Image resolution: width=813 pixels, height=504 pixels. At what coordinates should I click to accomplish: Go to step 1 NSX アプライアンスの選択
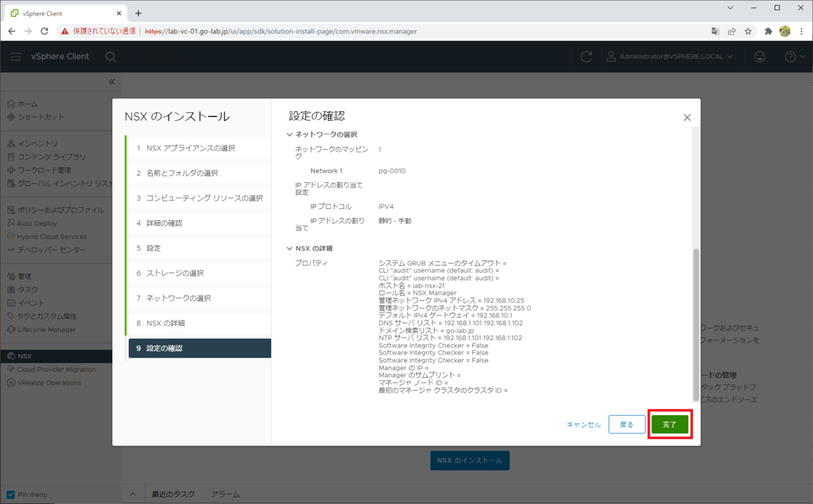199,148
